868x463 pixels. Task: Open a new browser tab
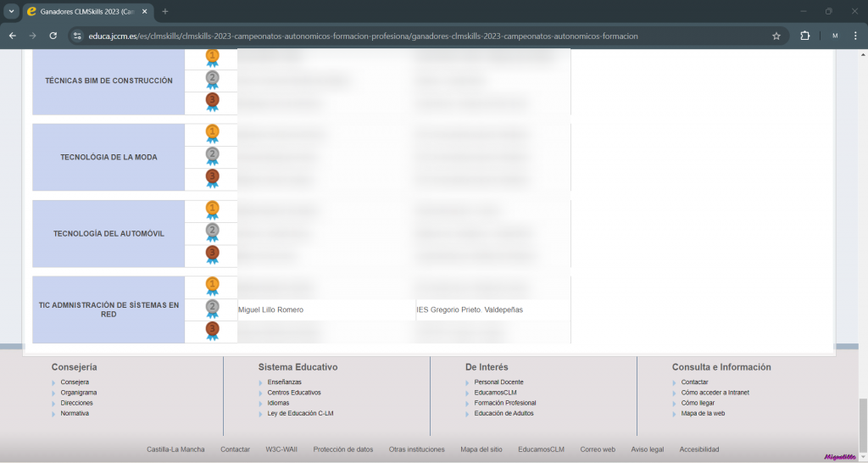click(165, 11)
